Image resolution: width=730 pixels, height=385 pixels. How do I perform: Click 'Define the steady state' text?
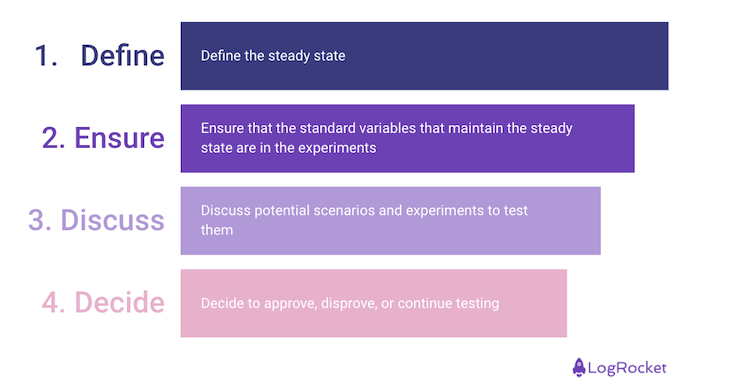click(273, 56)
